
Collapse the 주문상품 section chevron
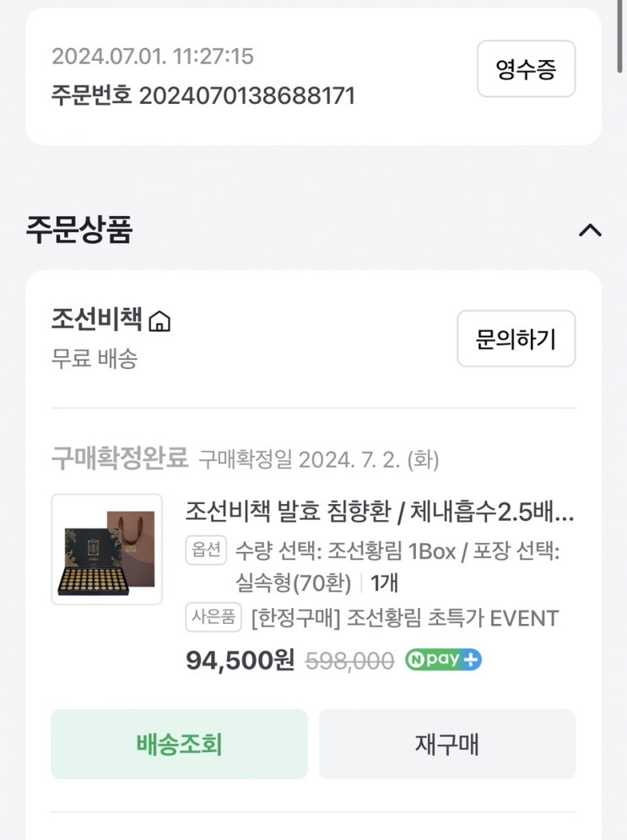coord(590,230)
